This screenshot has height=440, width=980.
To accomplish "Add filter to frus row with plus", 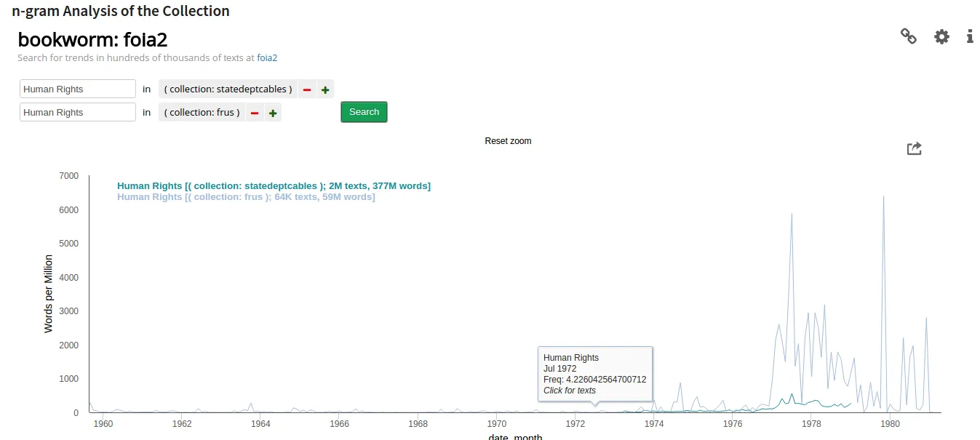I will [x=273, y=113].
